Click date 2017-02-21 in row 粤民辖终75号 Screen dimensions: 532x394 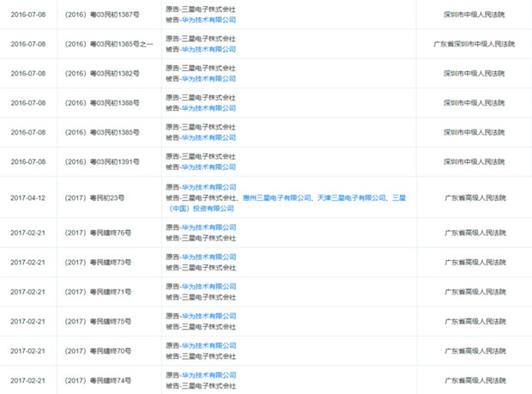(27, 321)
